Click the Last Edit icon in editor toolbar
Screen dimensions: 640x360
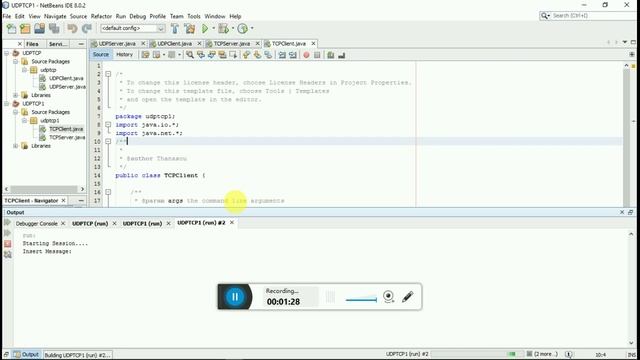click(x=146, y=55)
